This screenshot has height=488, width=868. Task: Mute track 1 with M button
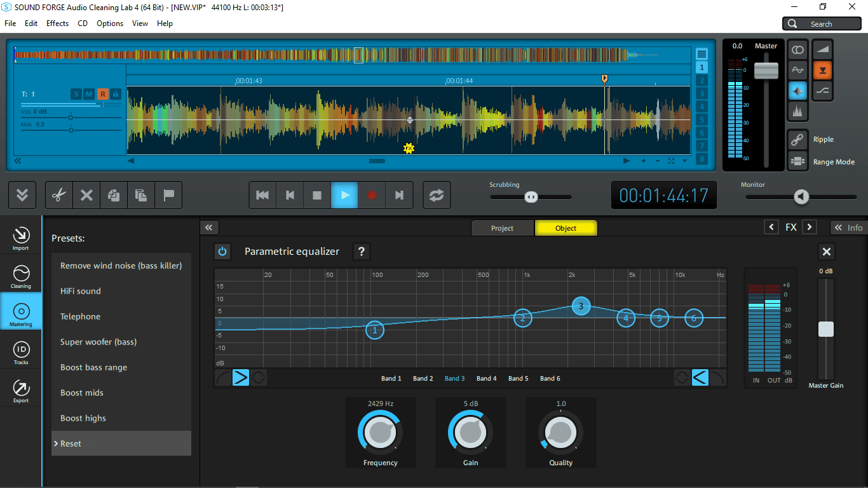89,94
